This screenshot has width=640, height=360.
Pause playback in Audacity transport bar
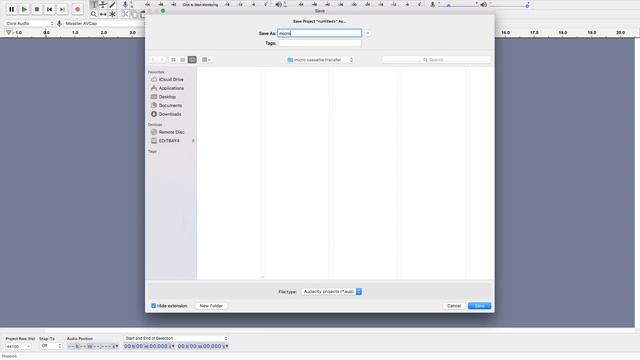click(11, 9)
